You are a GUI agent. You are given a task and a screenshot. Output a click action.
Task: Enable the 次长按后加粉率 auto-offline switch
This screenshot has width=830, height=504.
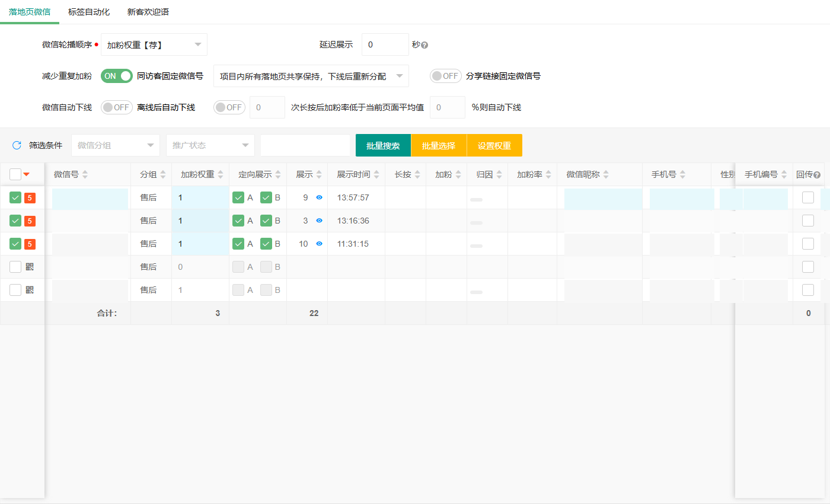(x=229, y=107)
